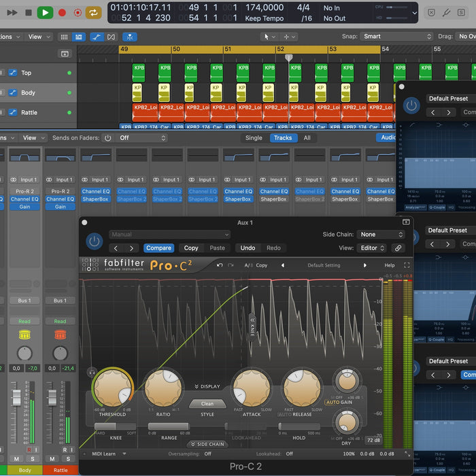Click the RANGE slider
This screenshot has width=476, height=476.
pyautogui.click(x=169, y=426)
